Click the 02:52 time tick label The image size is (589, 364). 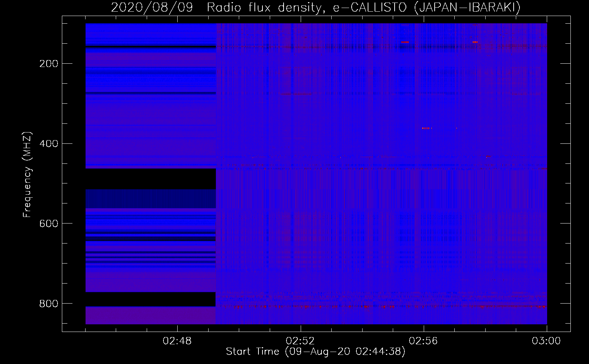300,341
